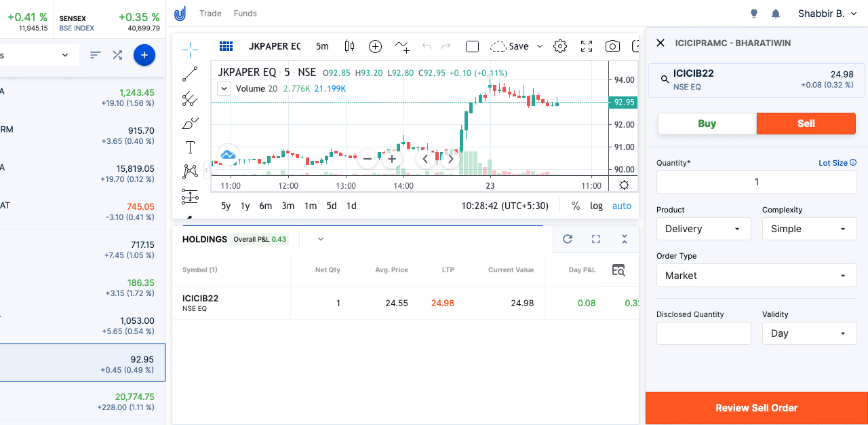Image resolution: width=868 pixels, height=425 pixels.
Task: Take a chart snapshot with camera icon
Action: coord(612,46)
